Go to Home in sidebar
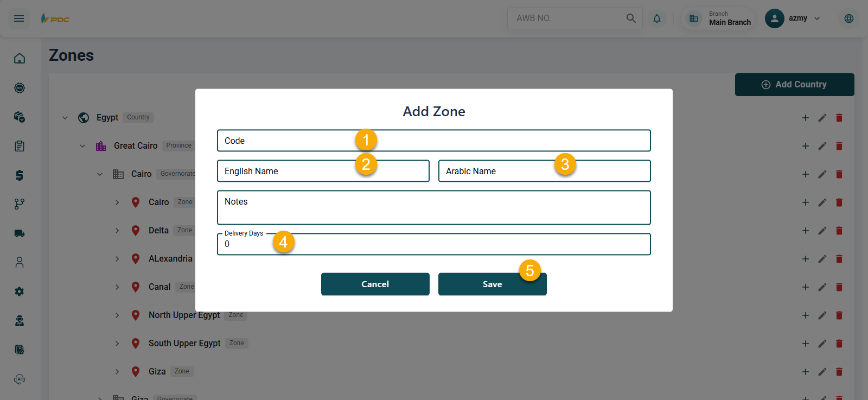 (20, 58)
